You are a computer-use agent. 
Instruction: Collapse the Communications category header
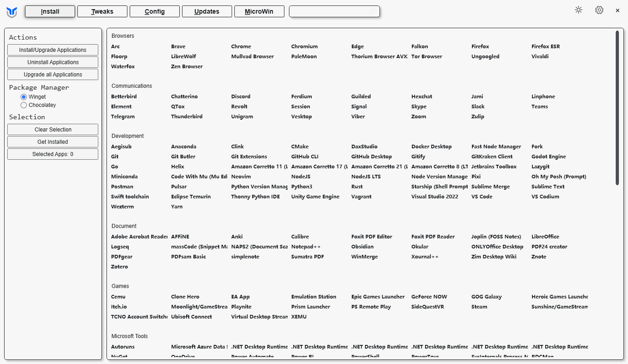132,86
